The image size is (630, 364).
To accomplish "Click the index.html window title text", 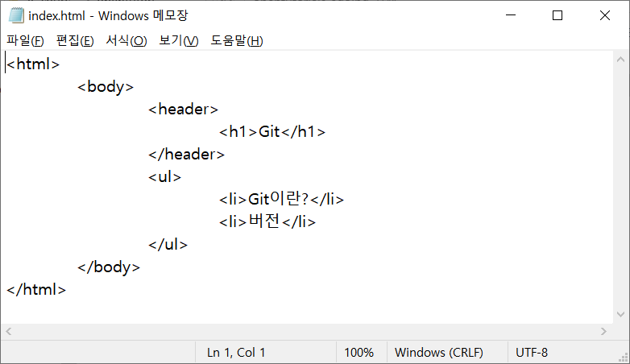I will 108,15.
